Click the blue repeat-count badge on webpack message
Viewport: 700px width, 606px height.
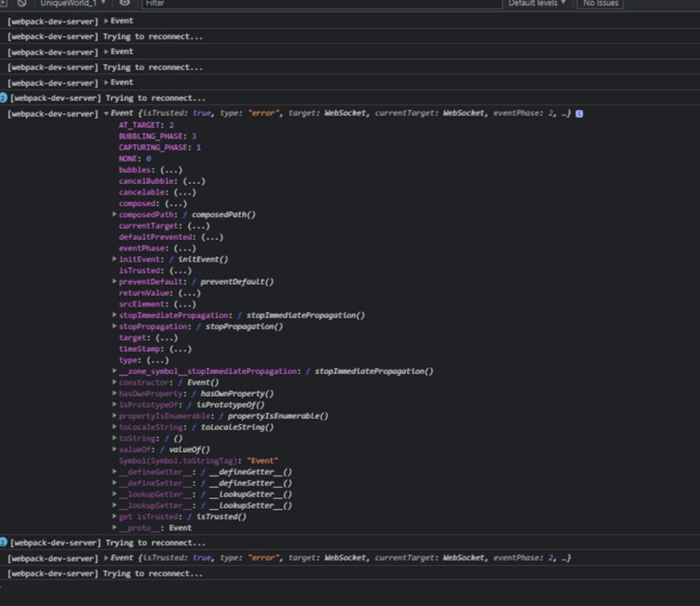pos(8,98)
